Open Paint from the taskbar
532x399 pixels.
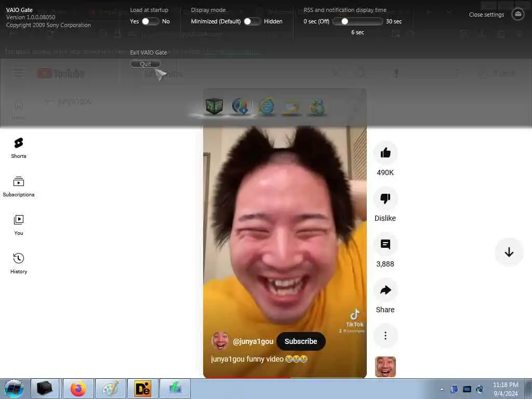[111, 389]
